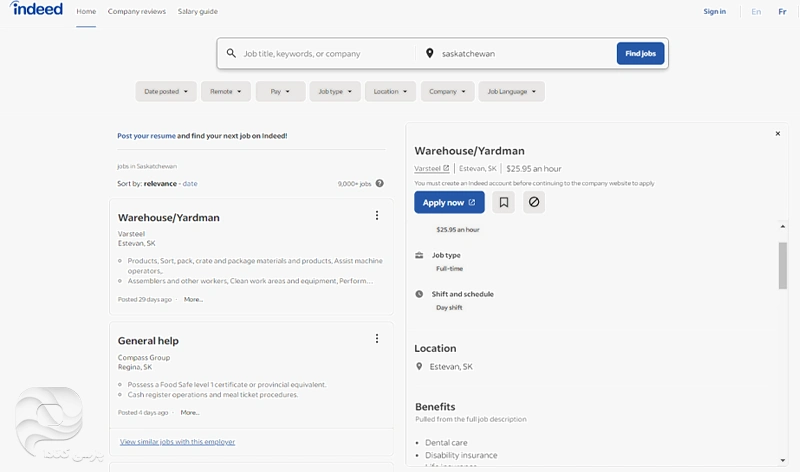Click the job title keywords input field
Viewport: 800px width, 472px height.
click(x=325, y=54)
